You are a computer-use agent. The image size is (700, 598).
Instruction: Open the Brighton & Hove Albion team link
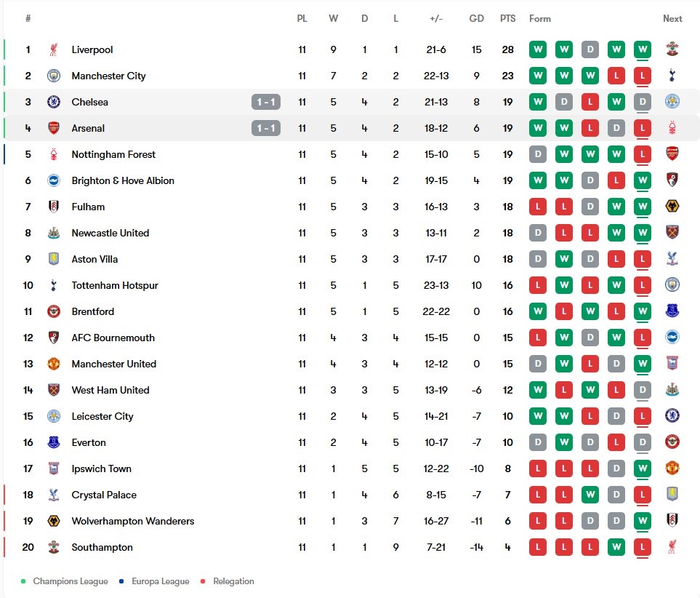123,180
